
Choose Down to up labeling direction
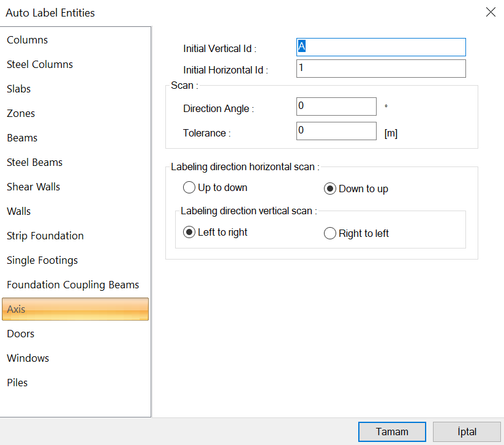click(x=329, y=189)
